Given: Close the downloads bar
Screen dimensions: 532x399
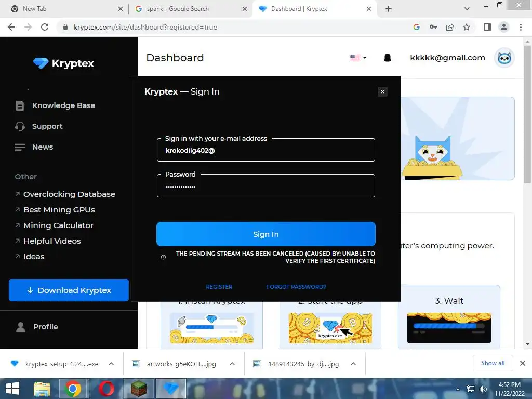Looking at the screenshot, I should pyautogui.click(x=523, y=363).
